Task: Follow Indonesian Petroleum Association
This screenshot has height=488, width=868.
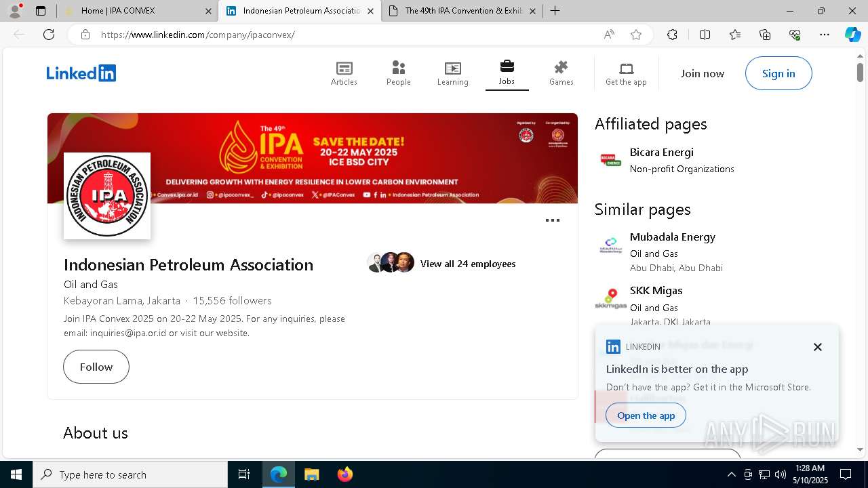Action: pos(96,367)
